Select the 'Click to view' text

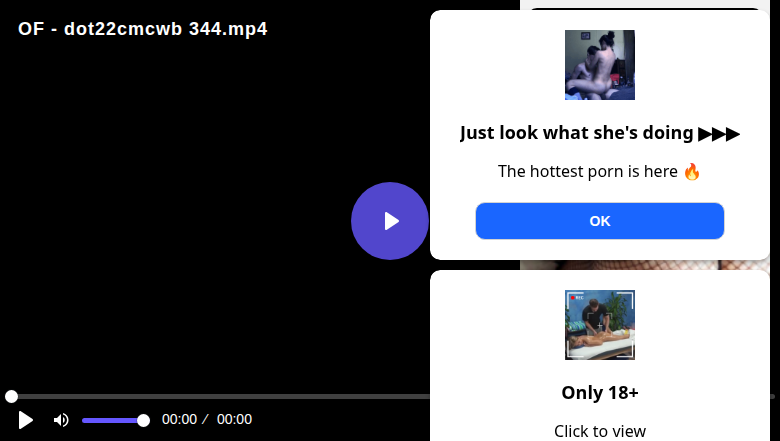[x=599, y=431]
